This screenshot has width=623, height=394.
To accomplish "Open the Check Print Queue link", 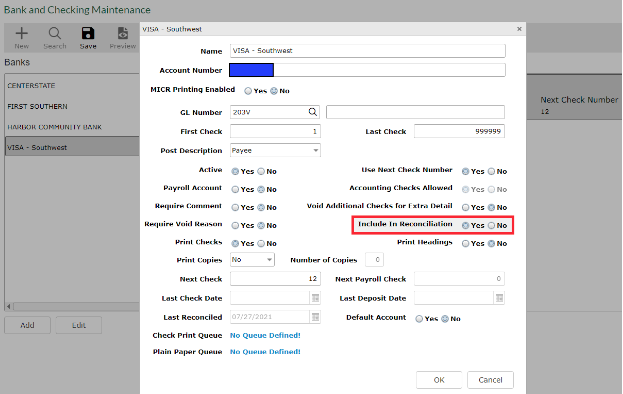I will point(265,336).
